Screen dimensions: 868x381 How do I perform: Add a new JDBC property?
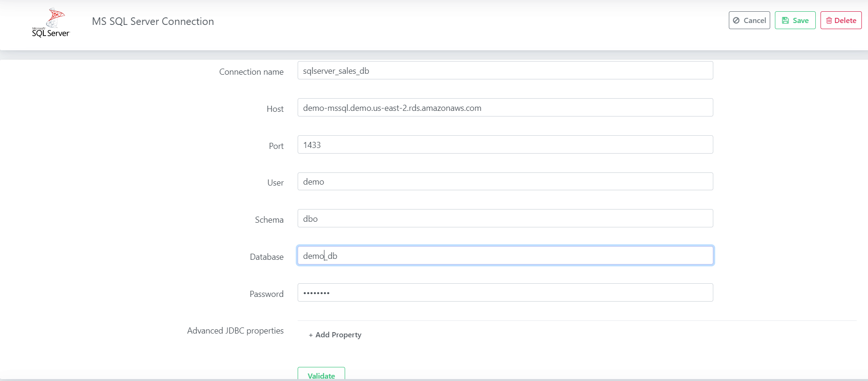tap(335, 334)
